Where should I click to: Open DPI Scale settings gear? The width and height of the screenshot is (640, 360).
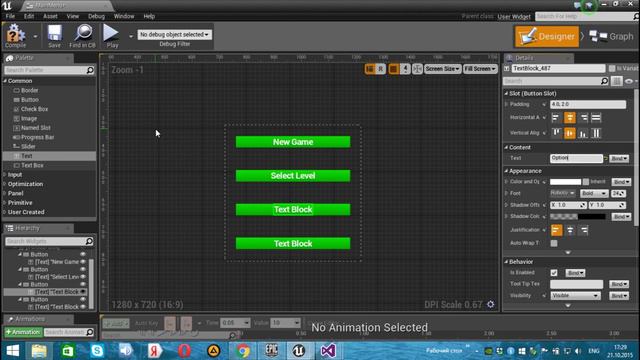tap(491, 304)
